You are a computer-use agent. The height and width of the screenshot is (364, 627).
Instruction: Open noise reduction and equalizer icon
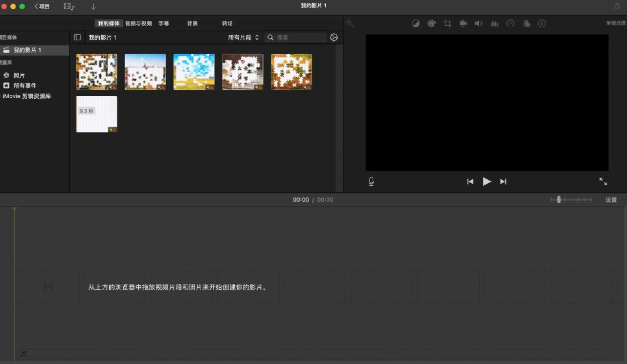494,23
